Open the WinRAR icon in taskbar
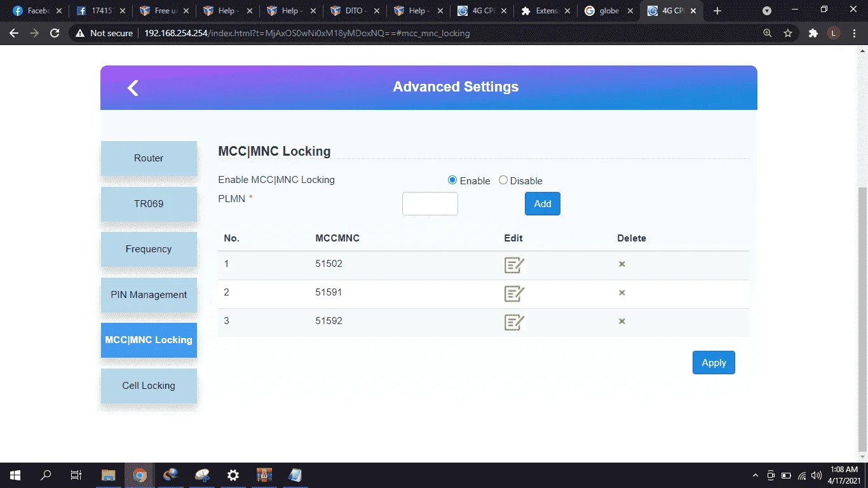 264,475
